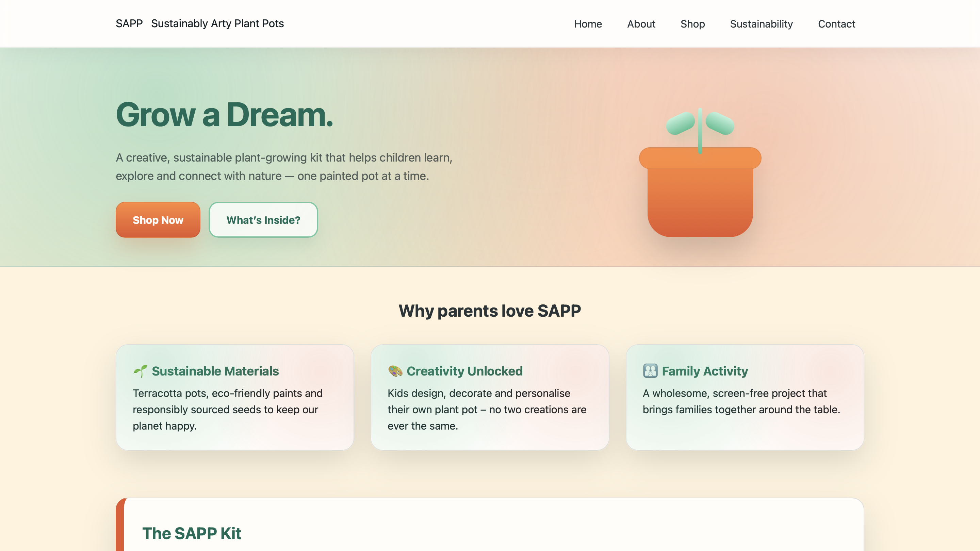Click the Family Activity card
The image size is (980, 551).
pos(745,397)
